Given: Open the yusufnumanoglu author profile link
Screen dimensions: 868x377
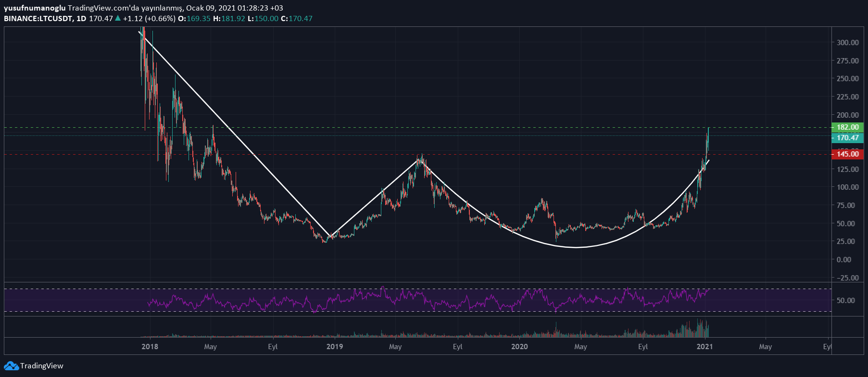Looking at the screenshot, I should point(35,8).
